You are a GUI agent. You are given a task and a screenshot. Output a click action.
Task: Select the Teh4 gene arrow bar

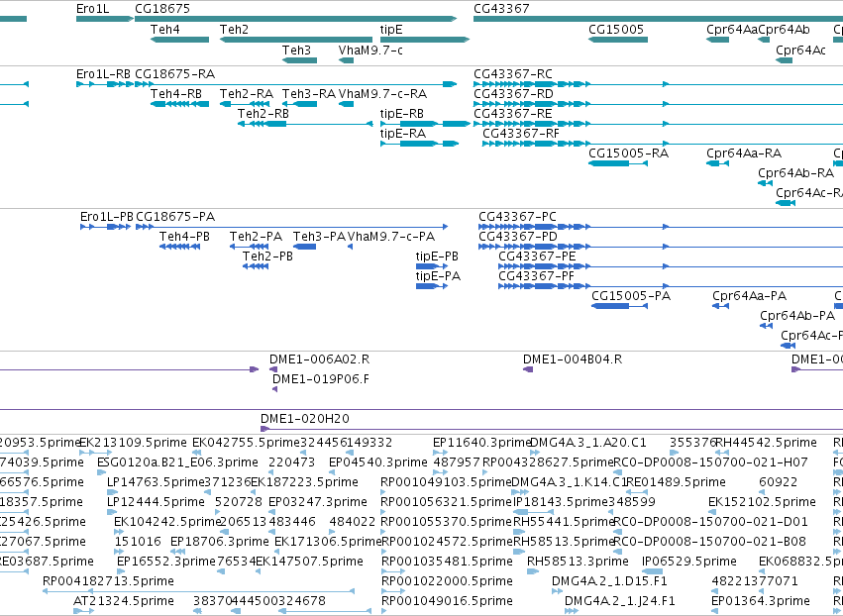tap(179, 40)
